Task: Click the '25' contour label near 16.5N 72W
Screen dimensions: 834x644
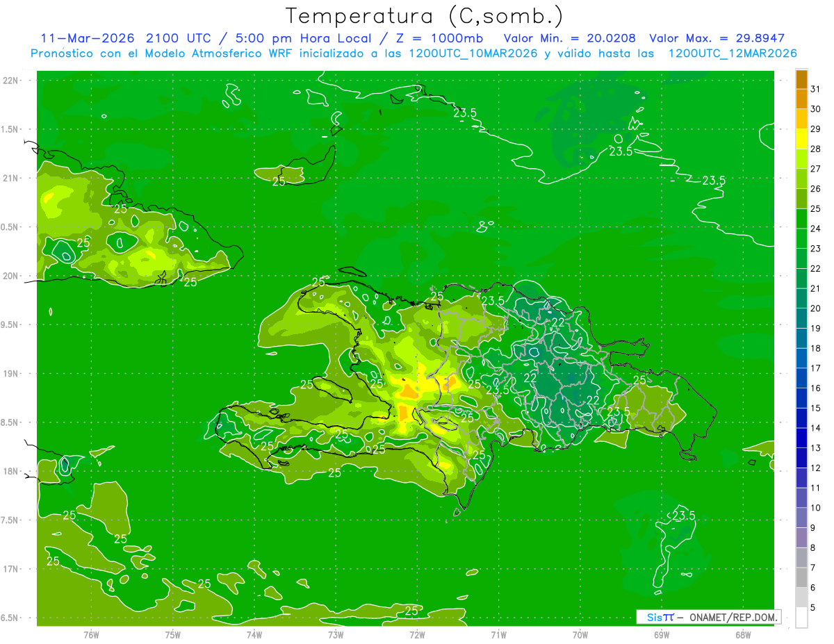Action: [x=411, y=611]
